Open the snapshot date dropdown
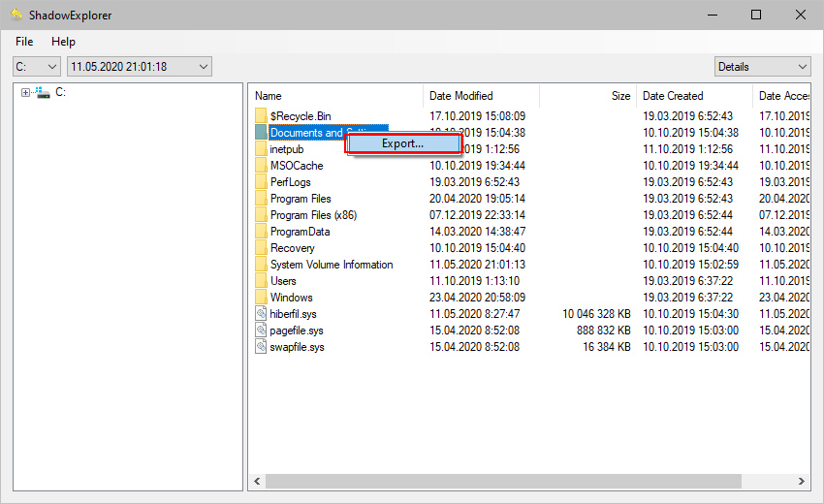 139,67
